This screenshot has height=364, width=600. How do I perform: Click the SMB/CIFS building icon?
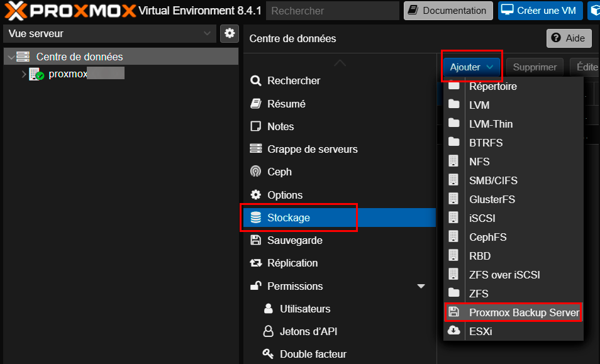(453, 180)
